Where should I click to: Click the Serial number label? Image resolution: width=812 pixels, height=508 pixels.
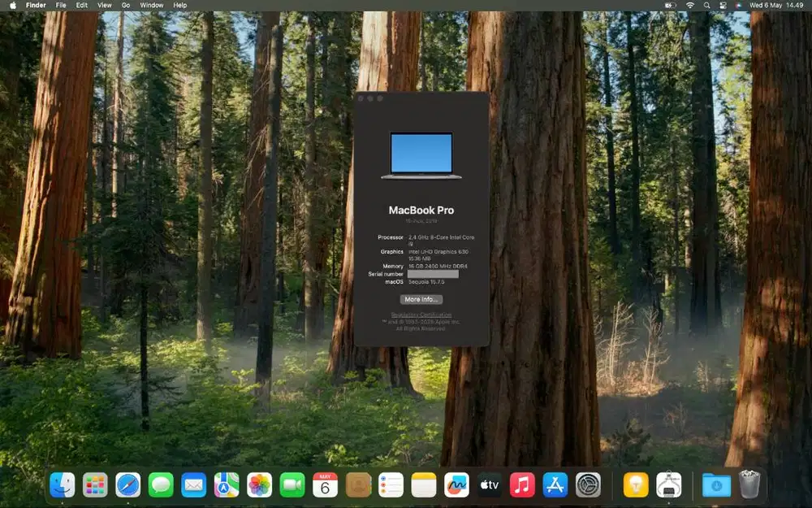coord(386,274)
